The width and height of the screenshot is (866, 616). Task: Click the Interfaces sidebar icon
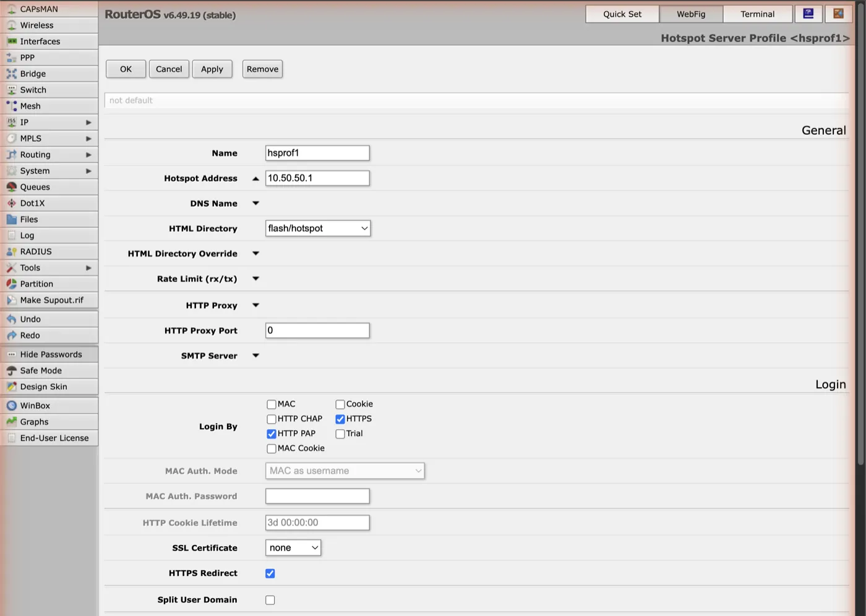[11, 41]
